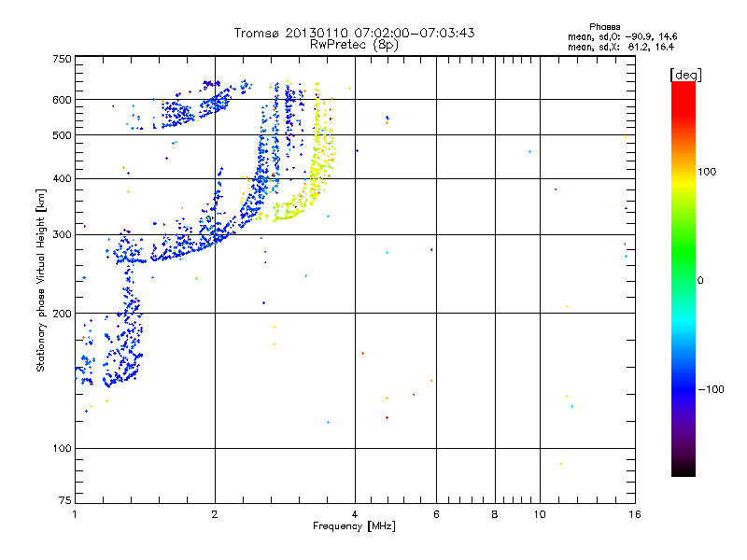Click the x-axis '4' tick label
This screenshot has height=560, width=747.
coord(355,514)
